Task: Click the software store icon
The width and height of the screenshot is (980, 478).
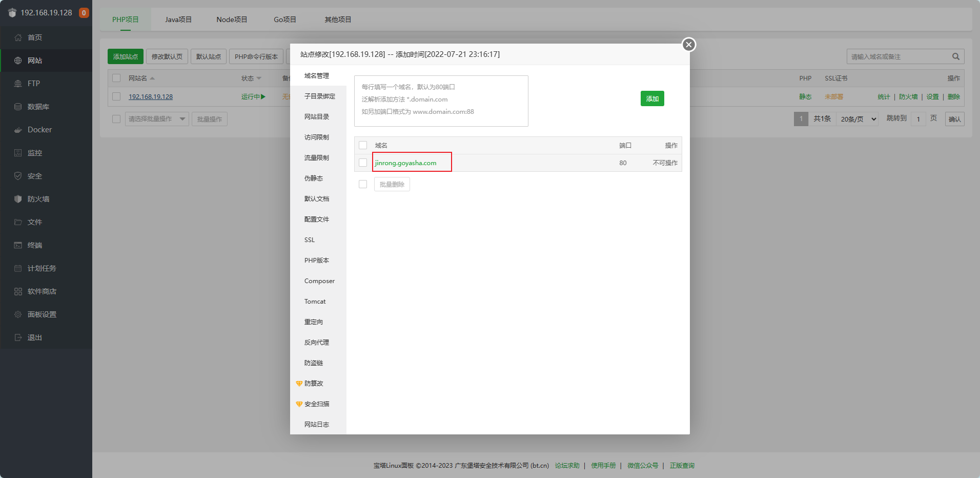Action: (x=18, y=291)
